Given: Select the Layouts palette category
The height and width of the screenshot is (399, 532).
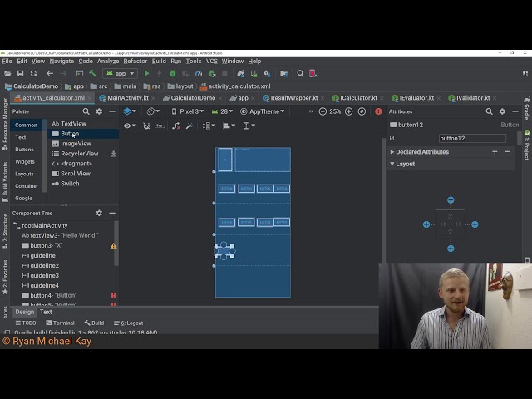Looking at the screenshot, I should click(x=24, y=174).
